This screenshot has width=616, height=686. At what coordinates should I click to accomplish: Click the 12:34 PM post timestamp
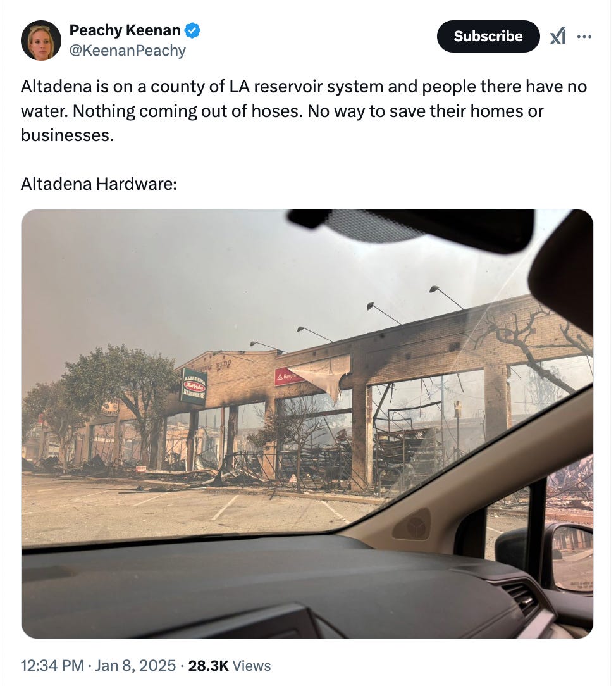tap(52, 666)
